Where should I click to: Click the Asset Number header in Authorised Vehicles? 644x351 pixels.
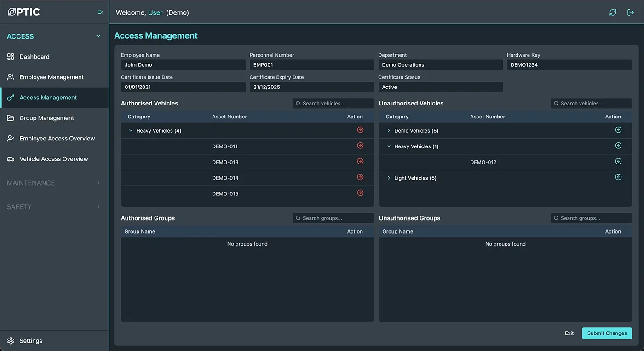(x=230, y=117)
